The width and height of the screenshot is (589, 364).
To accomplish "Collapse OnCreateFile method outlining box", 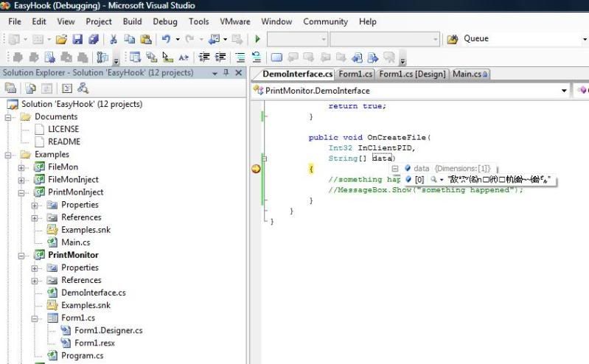I will point(265,158).
